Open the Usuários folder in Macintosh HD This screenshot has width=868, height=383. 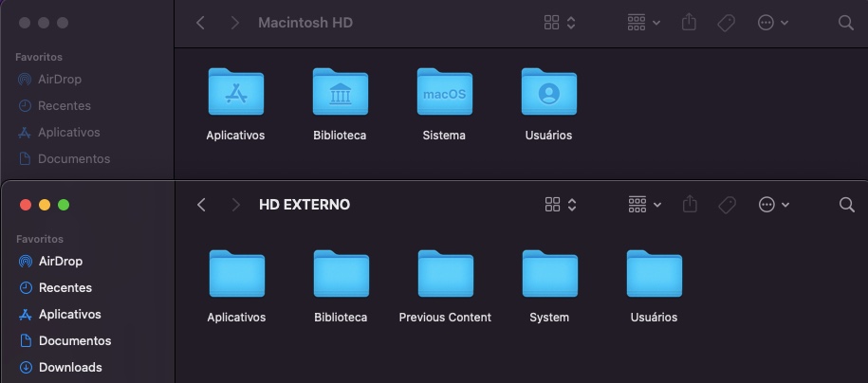(548, 93)
